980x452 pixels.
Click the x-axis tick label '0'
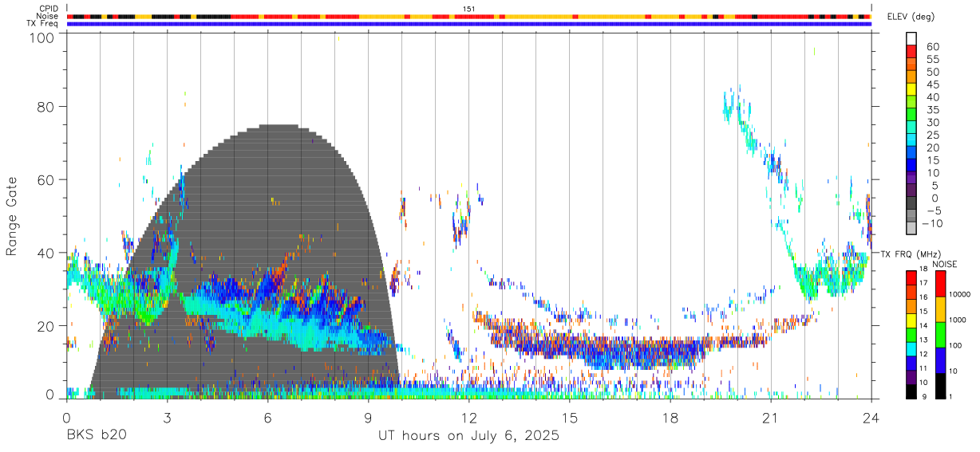66,418
